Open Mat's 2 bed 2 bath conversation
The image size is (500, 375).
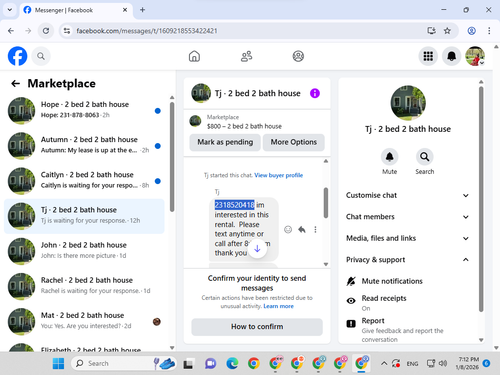coord(84,321)
